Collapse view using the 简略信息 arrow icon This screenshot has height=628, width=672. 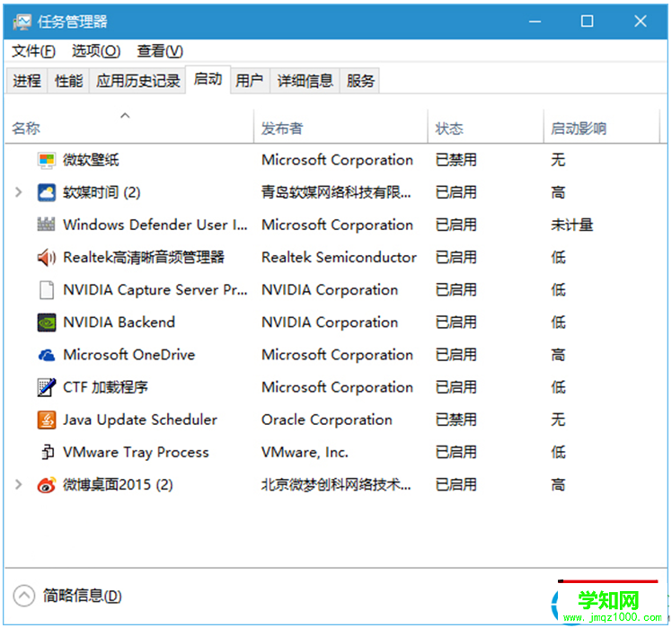pyautogui.click(x=24, y=596)
